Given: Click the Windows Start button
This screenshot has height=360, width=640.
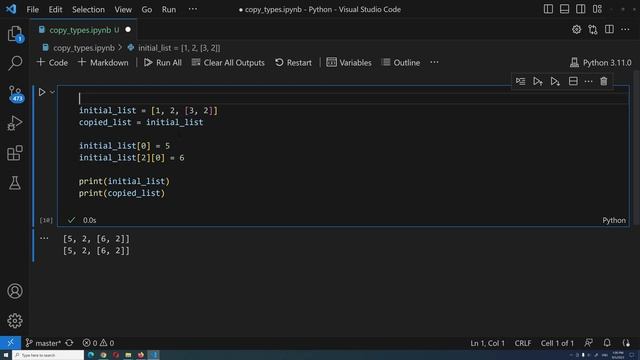Looking at the screenshot, I should tap(6, 355).
